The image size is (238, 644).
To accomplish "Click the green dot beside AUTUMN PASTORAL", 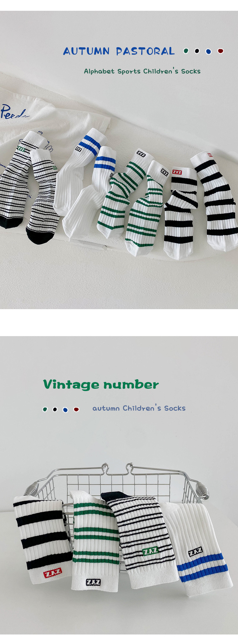I will [186, 51].
